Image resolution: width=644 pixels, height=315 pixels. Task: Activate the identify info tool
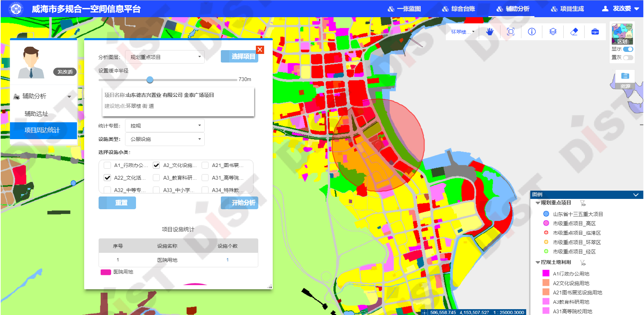532,32
